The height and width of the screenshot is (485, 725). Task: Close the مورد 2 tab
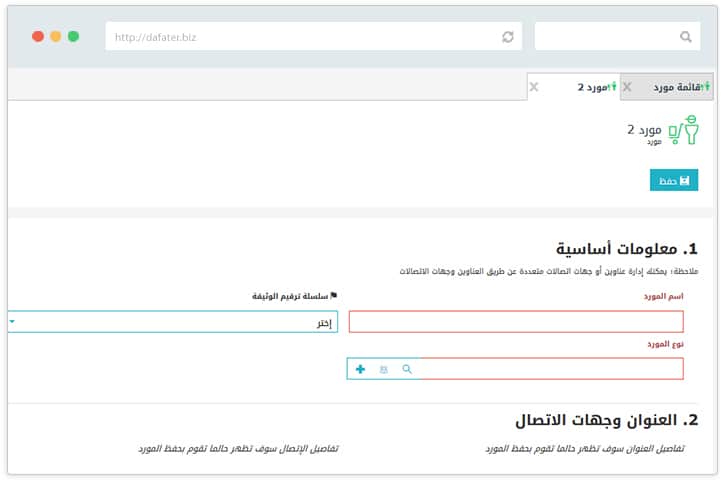(534, 87)
